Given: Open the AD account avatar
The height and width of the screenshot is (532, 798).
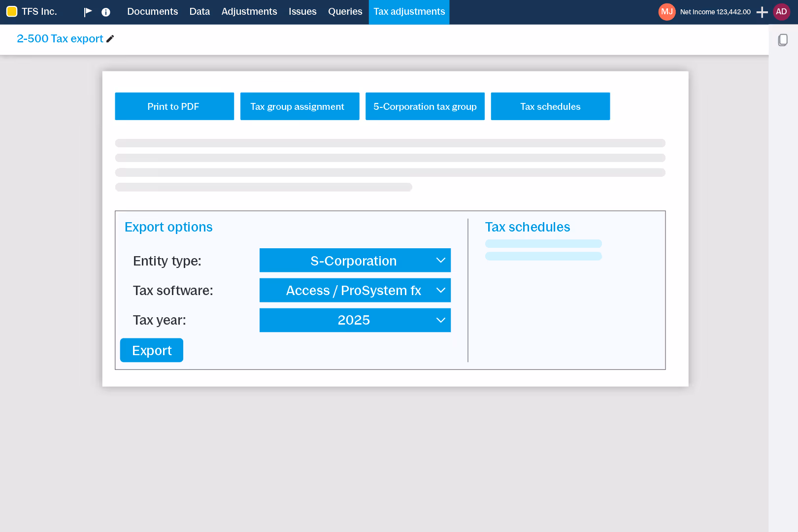Looking at the screenshot, I should pyautogui.click(x=781, y=11).
